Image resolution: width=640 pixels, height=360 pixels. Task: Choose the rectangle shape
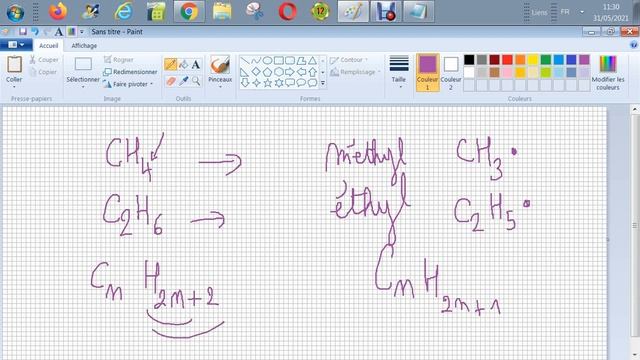(278, 61)
